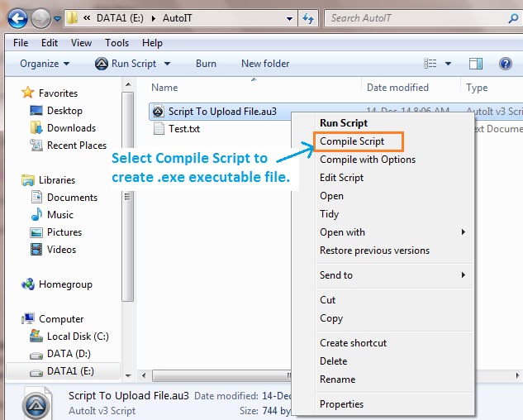Select the Test.txt file

pyautogui.click(x=184, y=129)
